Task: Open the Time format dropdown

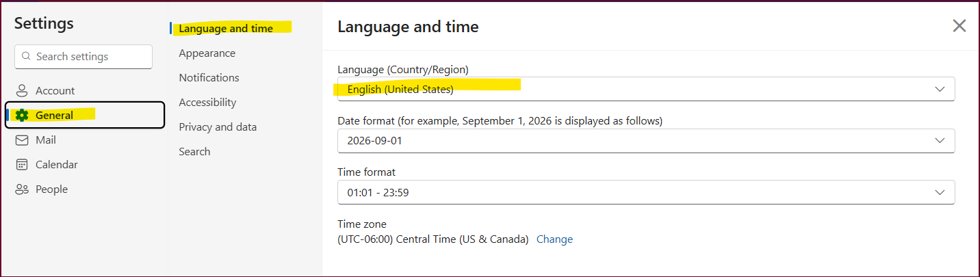Action: 646,192
